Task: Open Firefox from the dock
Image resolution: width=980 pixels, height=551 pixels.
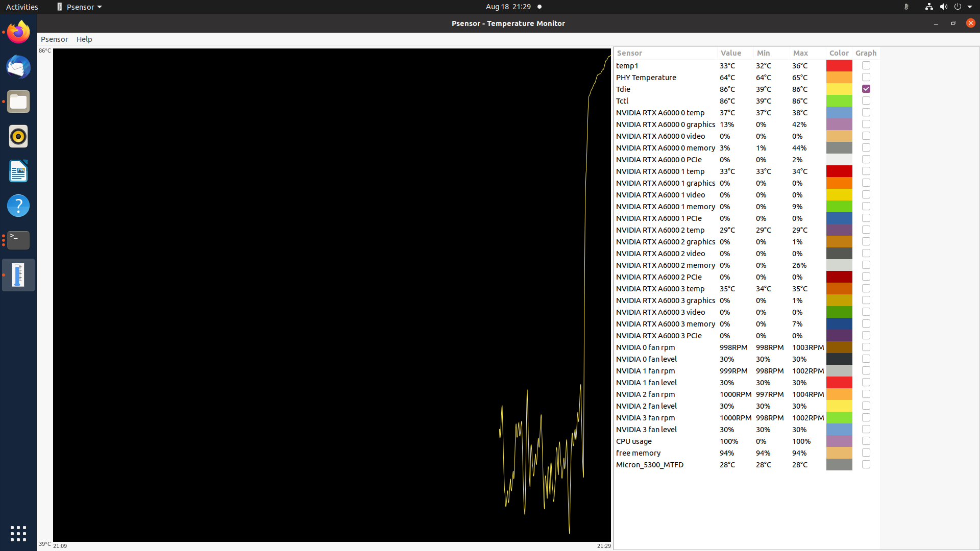Action: (18, 32)
